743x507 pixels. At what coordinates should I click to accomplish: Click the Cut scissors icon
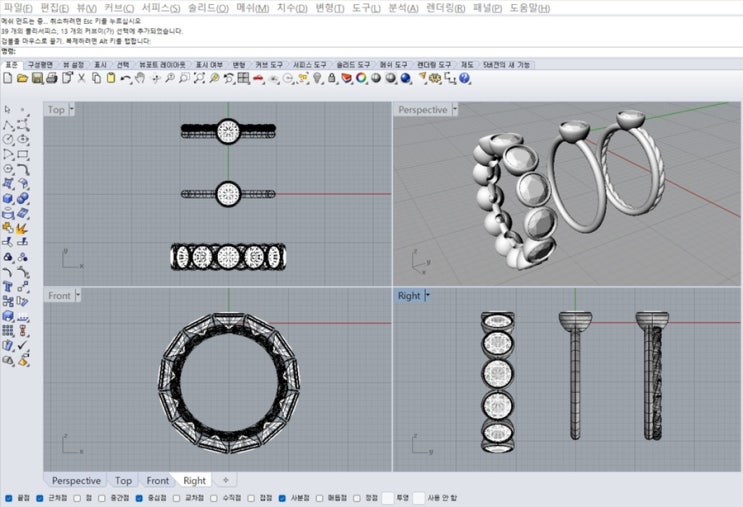[82, 78]
